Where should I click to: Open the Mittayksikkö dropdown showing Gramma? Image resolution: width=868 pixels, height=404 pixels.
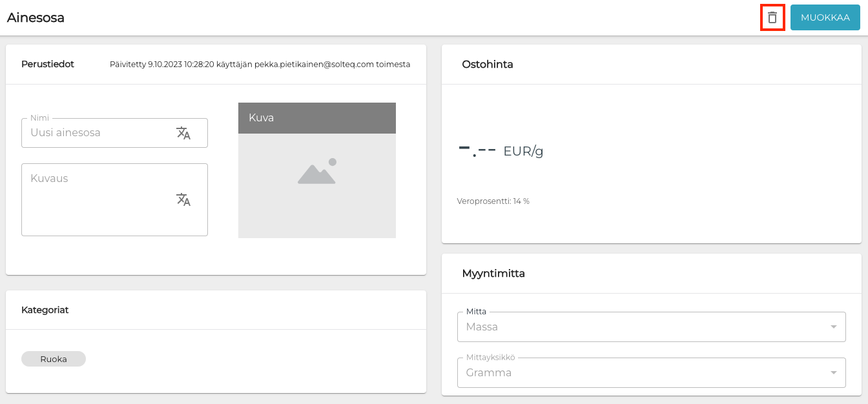point(639,372)
